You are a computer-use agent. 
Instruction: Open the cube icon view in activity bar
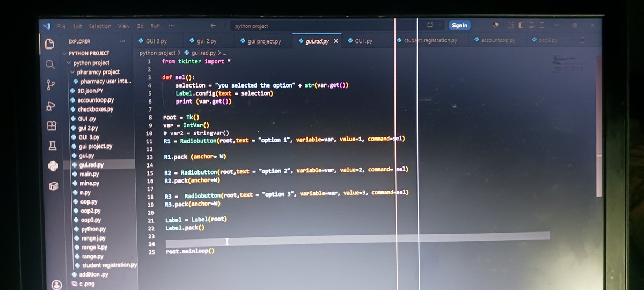point(53,186)
